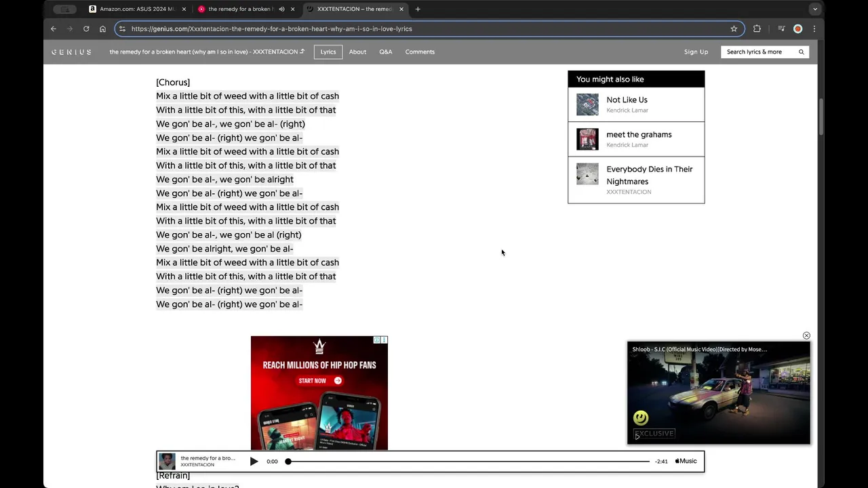Image resolution: width=868 pixels, height=488 pixels.
Task: Close the remedy for a broken heart tab
Action: pos(293,9)
